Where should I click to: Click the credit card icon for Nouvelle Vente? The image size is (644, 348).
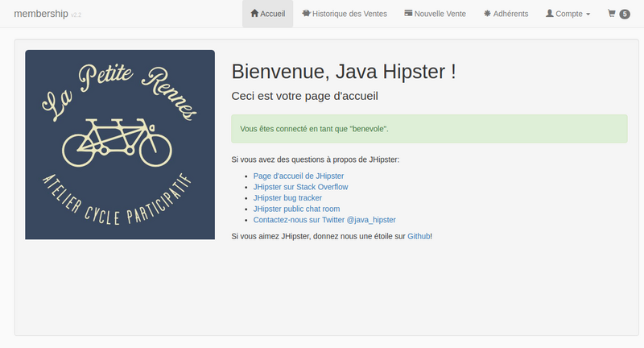tap(408, 14)
